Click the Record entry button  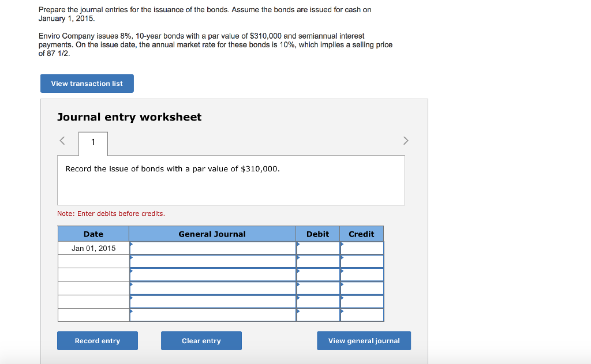(x=97, y=340)
